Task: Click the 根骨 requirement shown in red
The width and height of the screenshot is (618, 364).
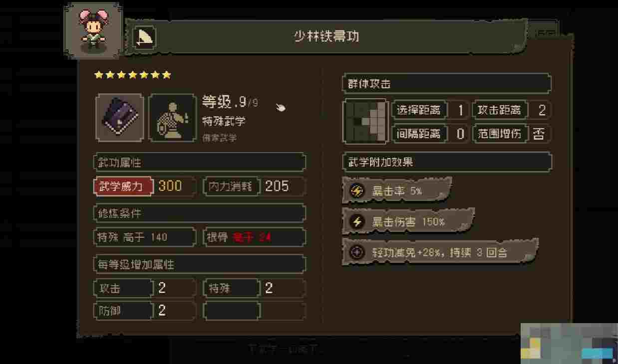Action: point(254,237)
